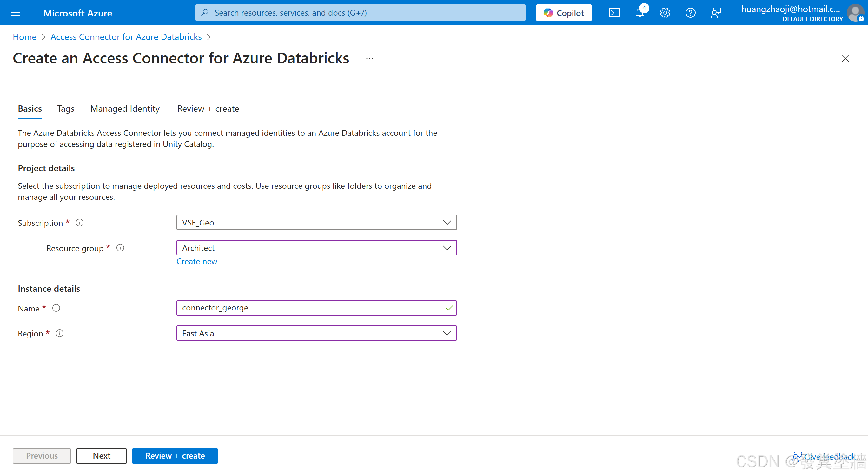Click the account name huangzhaoji@hotmail
This screenshot has height=476, width=868.
coord(791,9)
